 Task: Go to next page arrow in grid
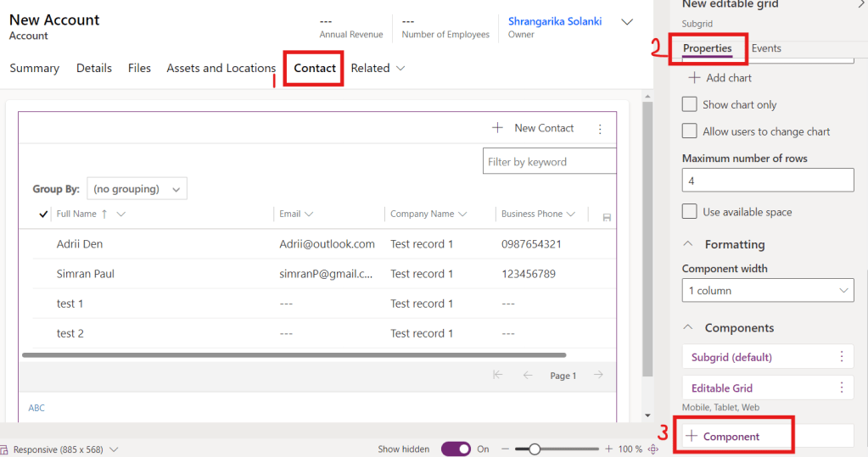tap(598, 375)
